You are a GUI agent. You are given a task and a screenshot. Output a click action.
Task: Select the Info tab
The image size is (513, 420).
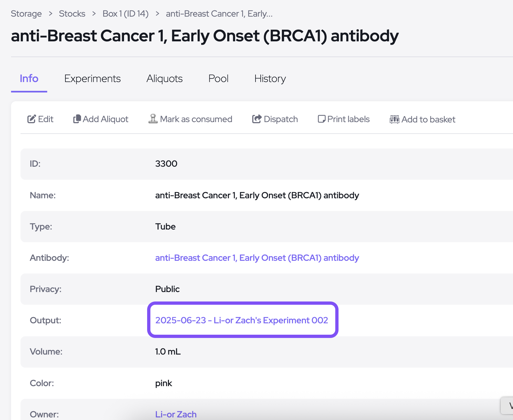(29, 79)
